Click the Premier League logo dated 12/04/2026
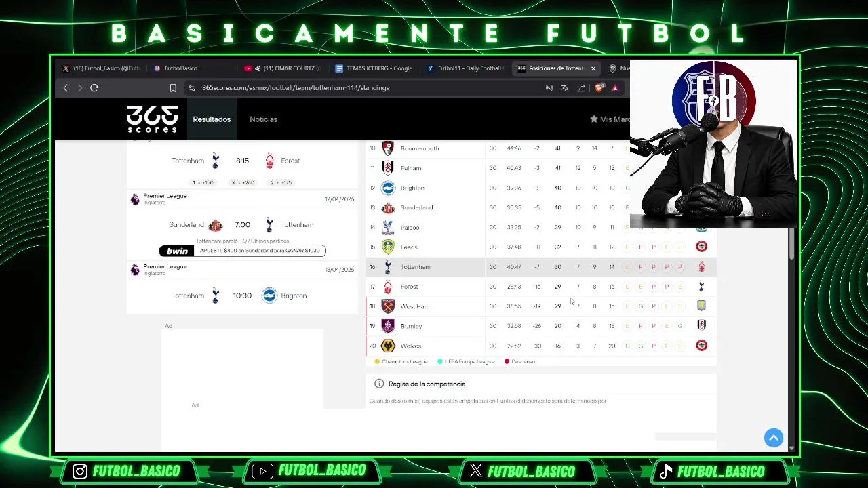 pos(135,199)
